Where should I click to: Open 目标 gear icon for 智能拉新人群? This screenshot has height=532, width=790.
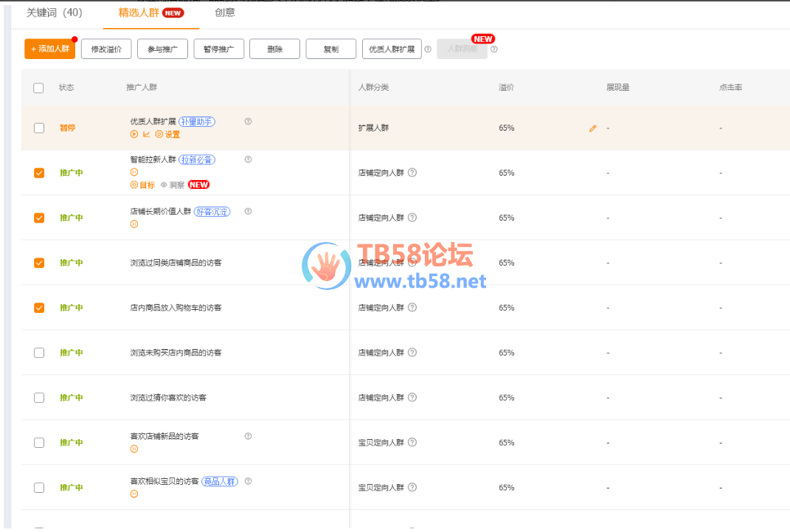(x=134, y=185)
